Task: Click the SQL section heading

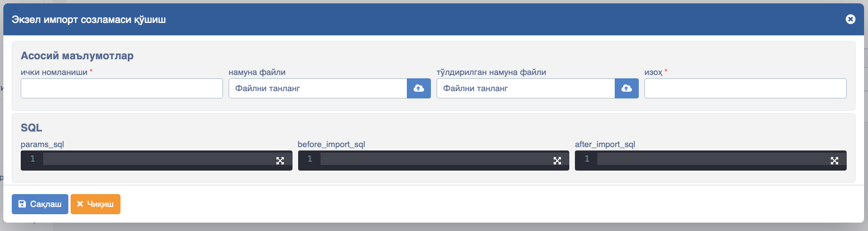Action: click(32, 128)
